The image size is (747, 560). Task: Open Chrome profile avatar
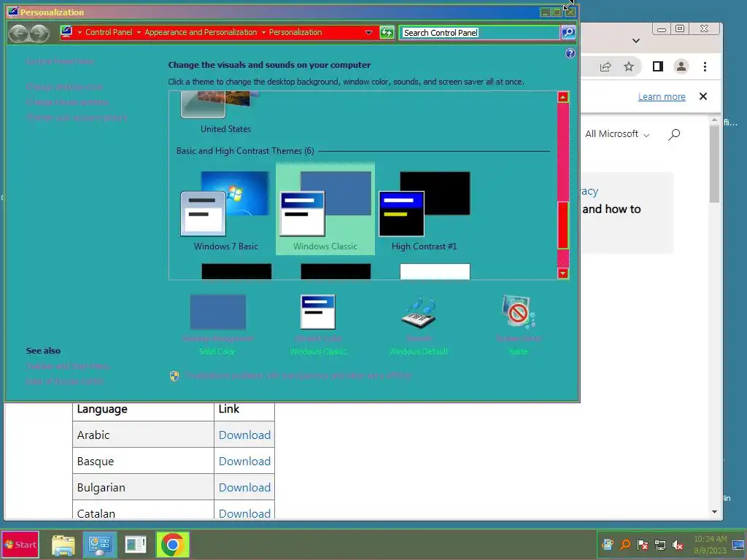681,66
